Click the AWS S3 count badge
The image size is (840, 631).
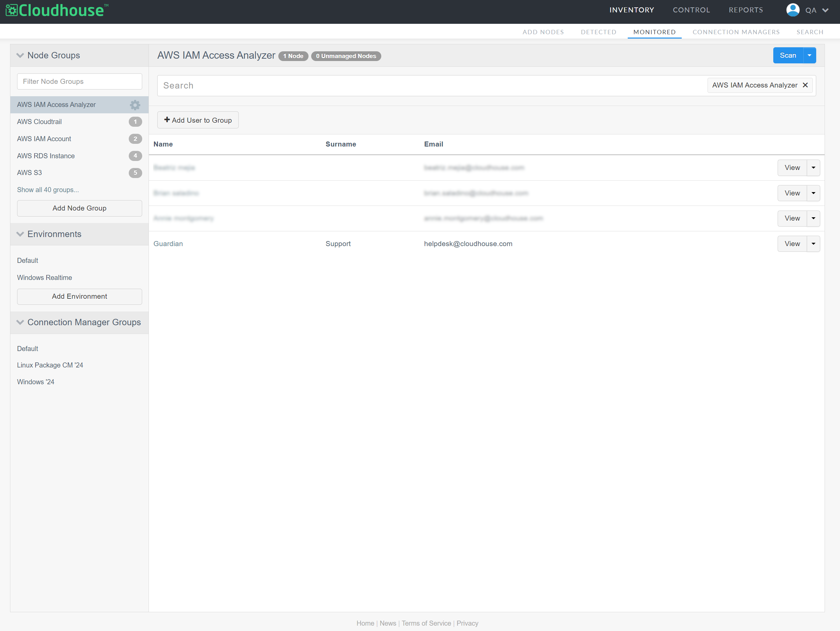pos(135,173)
